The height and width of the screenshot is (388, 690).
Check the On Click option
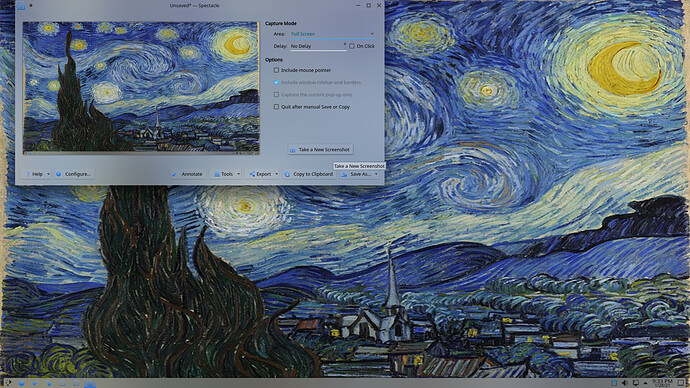coord(352,46)
